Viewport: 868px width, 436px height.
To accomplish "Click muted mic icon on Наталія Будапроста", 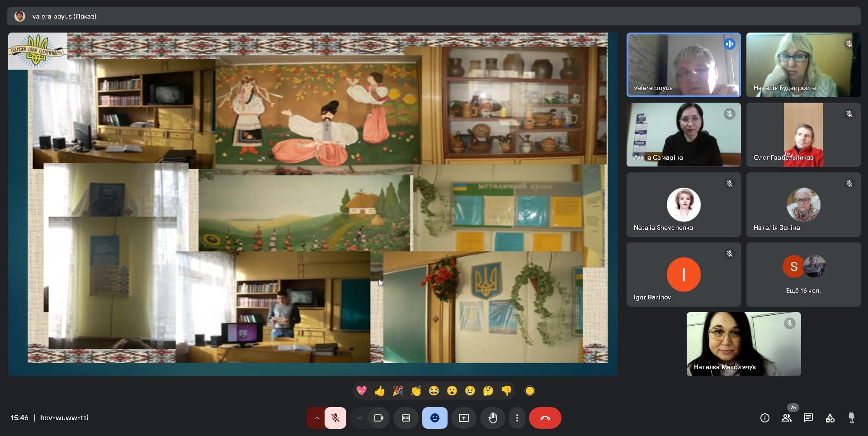I will click(849, 44).
